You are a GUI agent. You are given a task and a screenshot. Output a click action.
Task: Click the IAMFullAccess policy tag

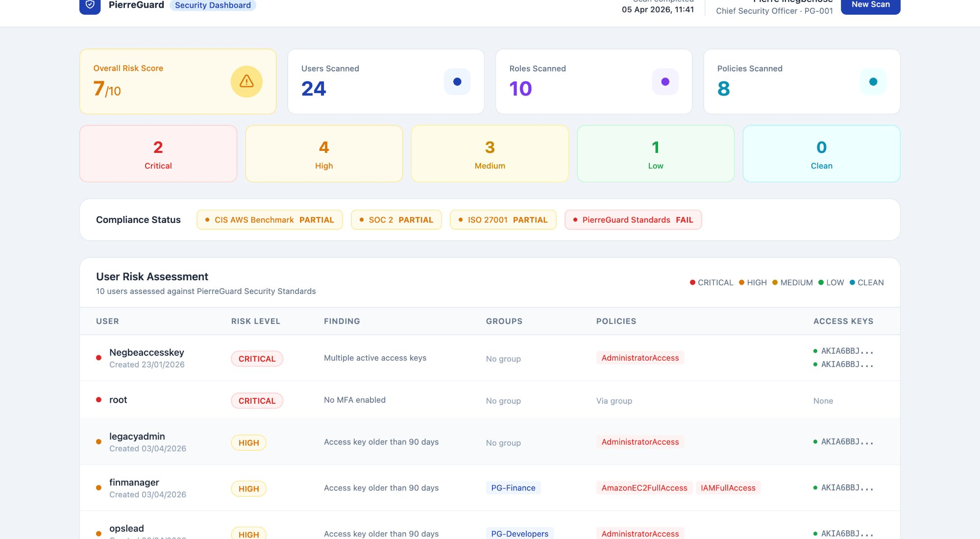click(728, 488)
